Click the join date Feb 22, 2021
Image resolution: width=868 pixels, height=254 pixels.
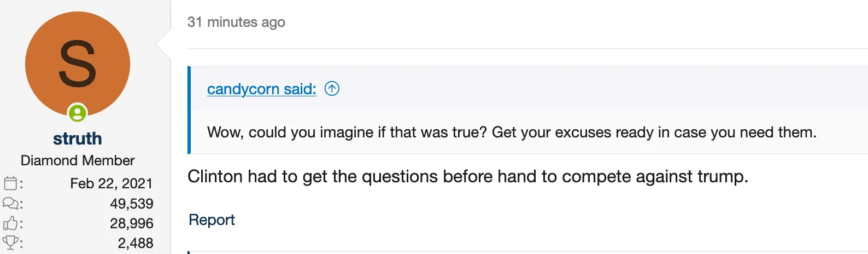click(112, 183)
